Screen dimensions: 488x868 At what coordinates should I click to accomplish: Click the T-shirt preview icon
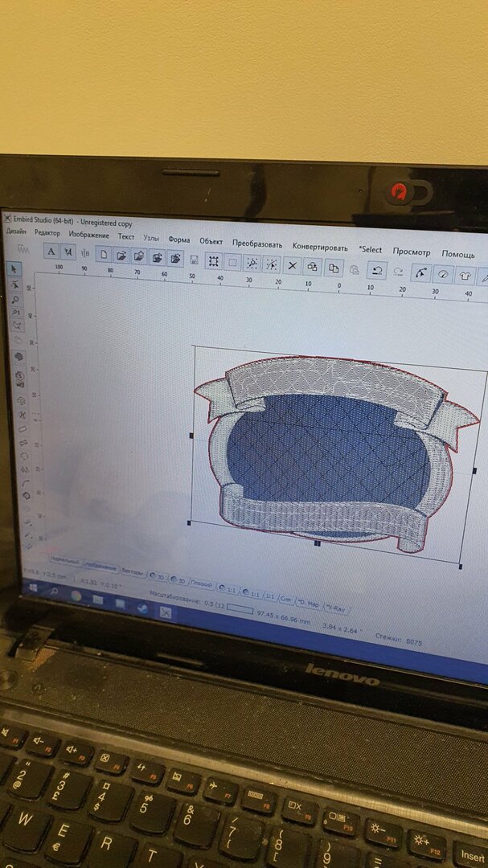[x=464, y=275]
